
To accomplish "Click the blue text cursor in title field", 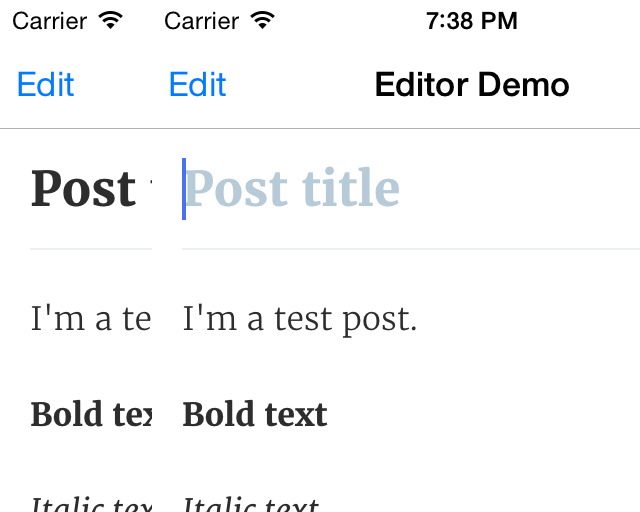I will pos(184,189).
